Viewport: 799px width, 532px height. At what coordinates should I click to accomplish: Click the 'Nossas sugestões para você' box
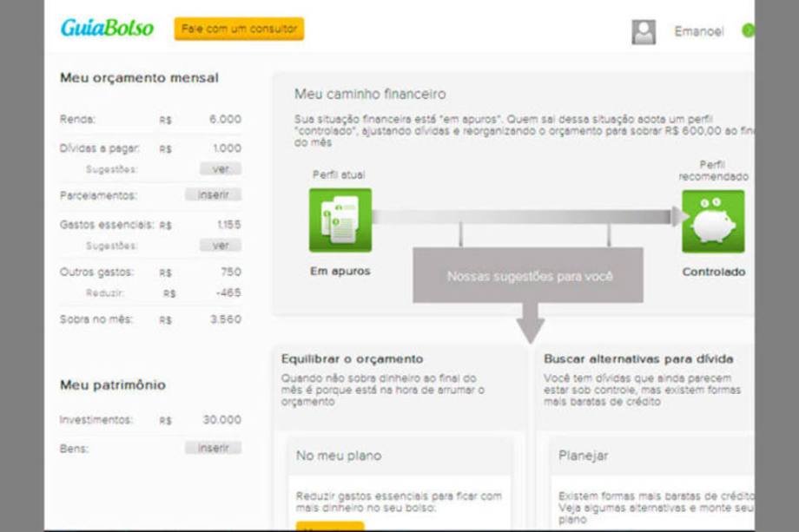point(529,276)
